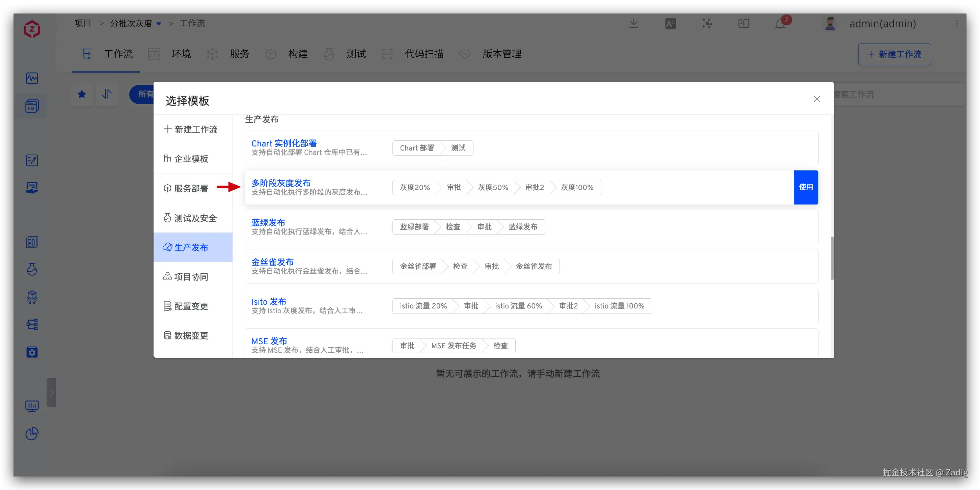
Task: Click the language translate icon
Action: click(670, 24)
